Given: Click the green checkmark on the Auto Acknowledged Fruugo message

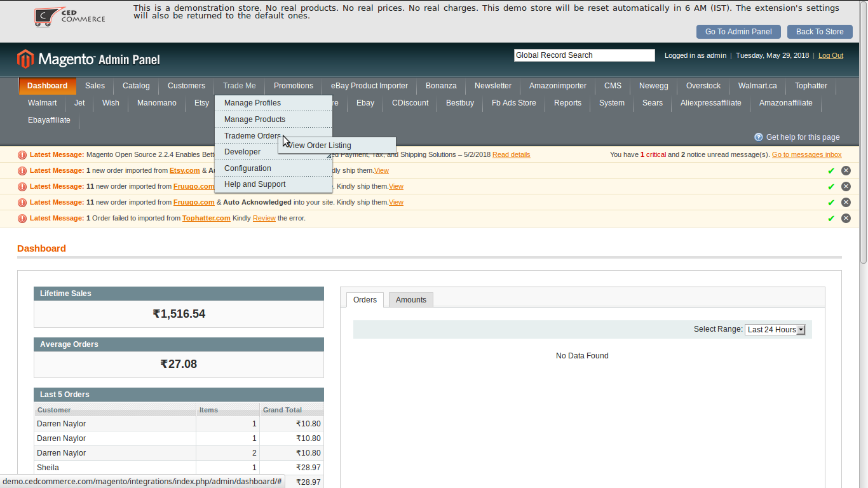Looking at the screenshot, I should [831, 202].
